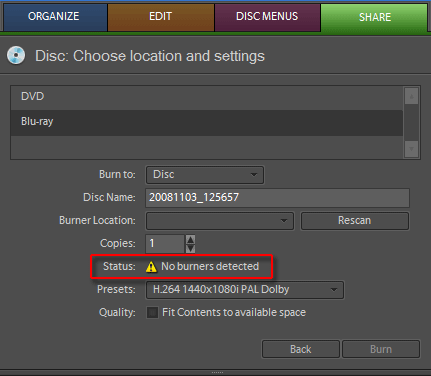This screenshot has height=376, width=431.
Task: Expand the Burner Location dropdown
Action: tap(220, 221)
